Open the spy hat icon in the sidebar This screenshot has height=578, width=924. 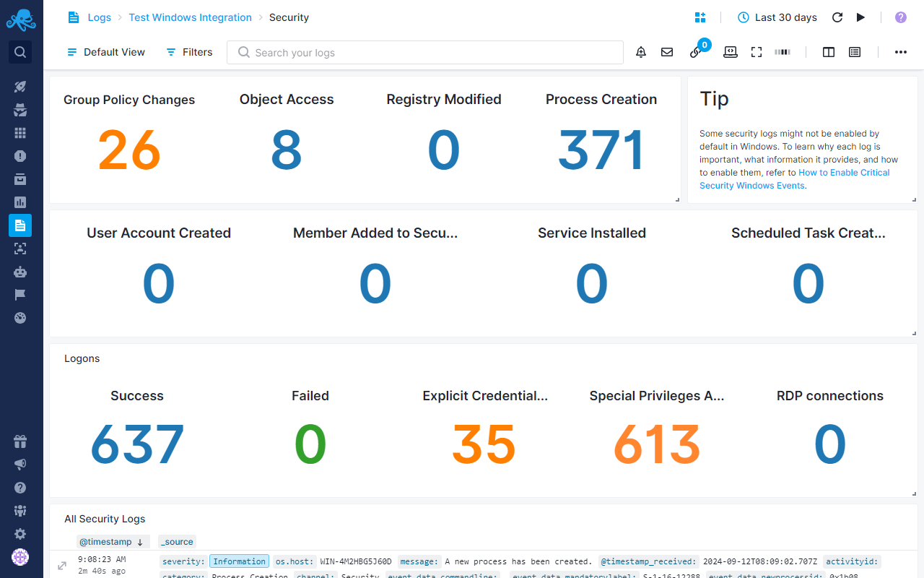[20, 110]
